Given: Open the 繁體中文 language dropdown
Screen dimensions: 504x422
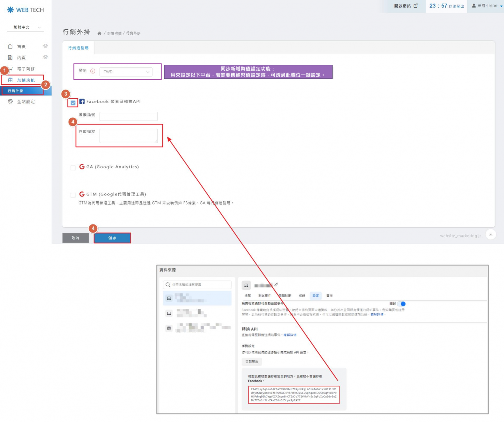Looking at the screenshot, I should click(27, 27).
